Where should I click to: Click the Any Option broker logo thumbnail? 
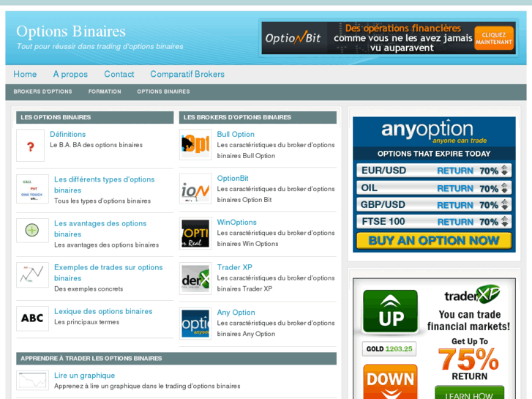[x=195, y=324]
